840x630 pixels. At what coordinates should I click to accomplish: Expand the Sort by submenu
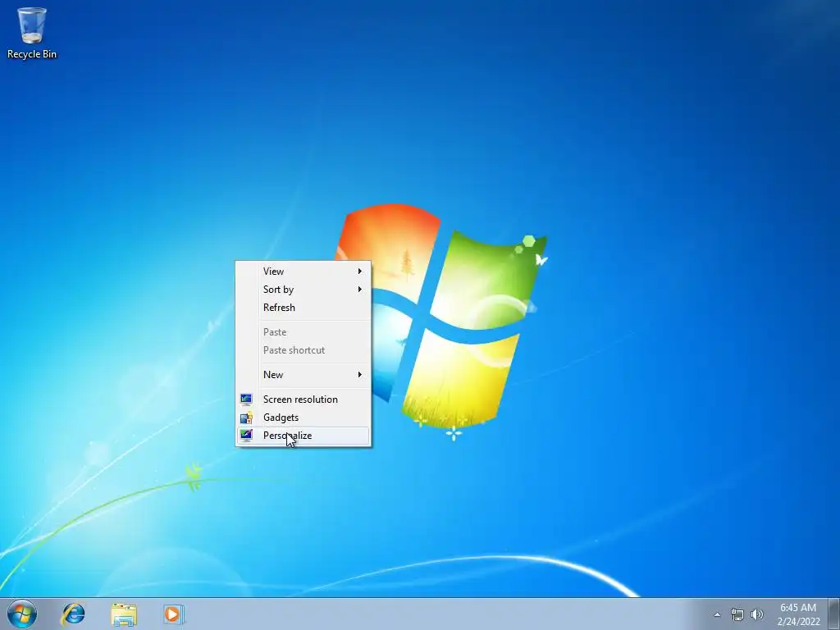(x=304, y=290)
